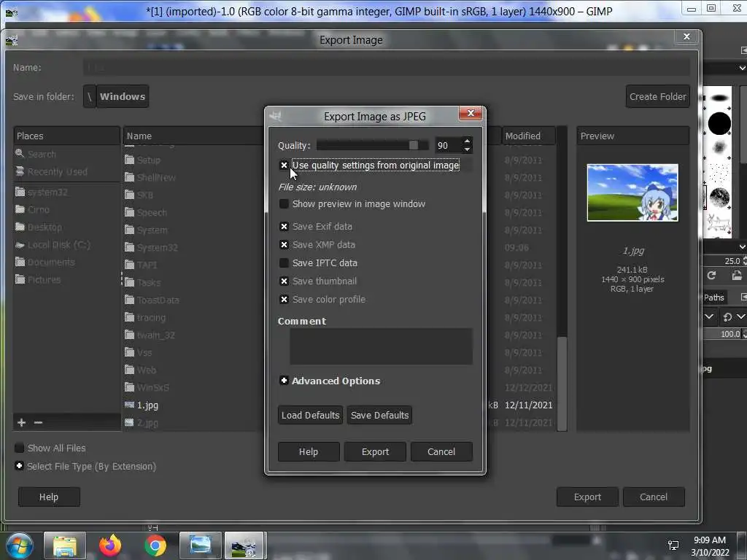Click the Quality value field showing 90

click(x=448, y=145)
